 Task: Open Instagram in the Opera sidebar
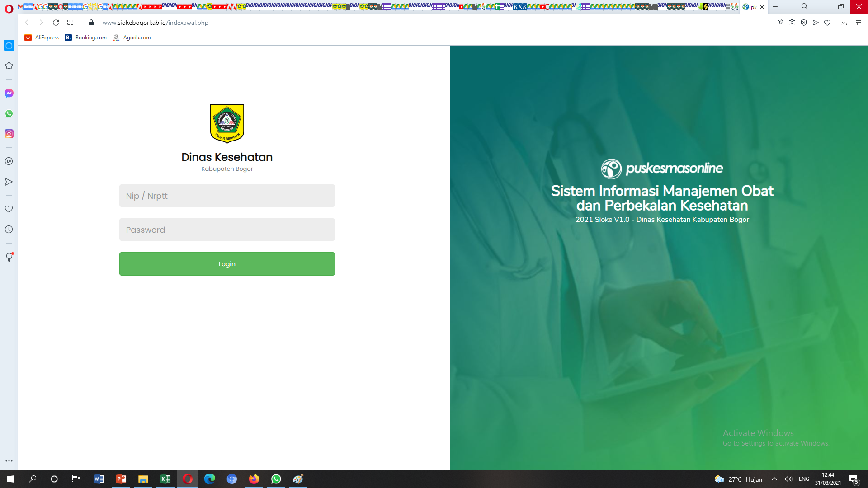(9, 134)
